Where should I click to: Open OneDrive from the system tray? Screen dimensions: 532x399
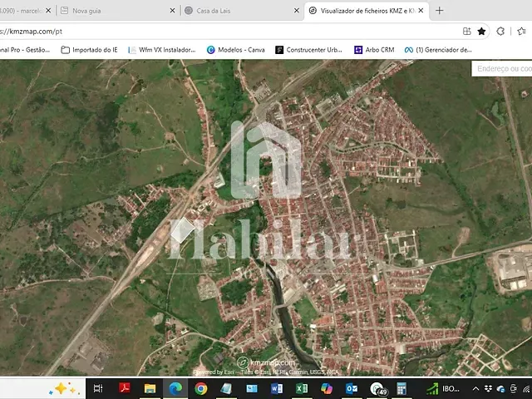[500, 389]
